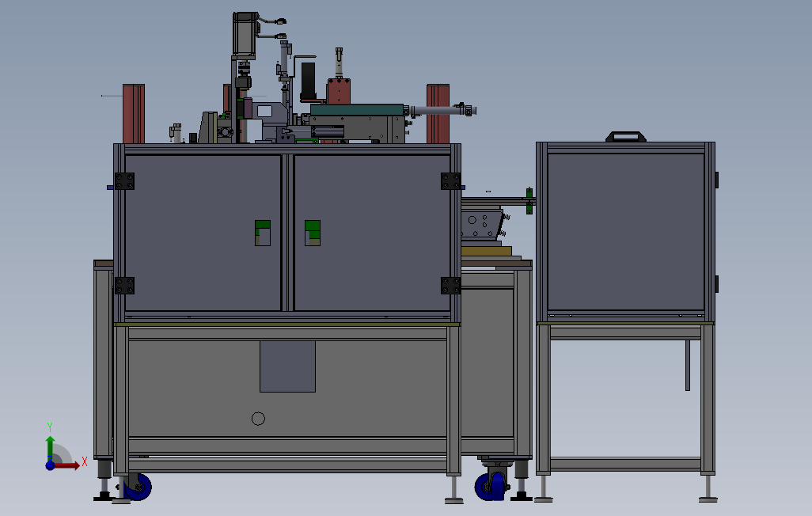Click the blue Z axis ball of the triad

pyautogui.click(x=50, y=465)
